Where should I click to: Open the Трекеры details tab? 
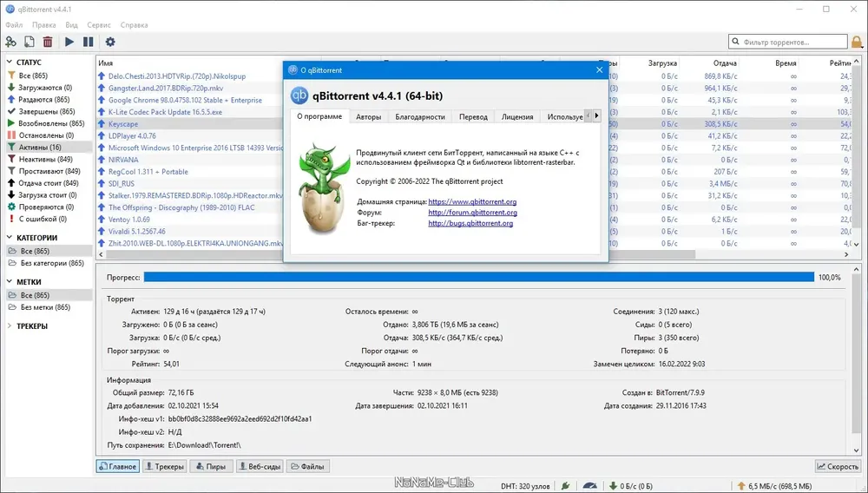click(x=164, y=466)
